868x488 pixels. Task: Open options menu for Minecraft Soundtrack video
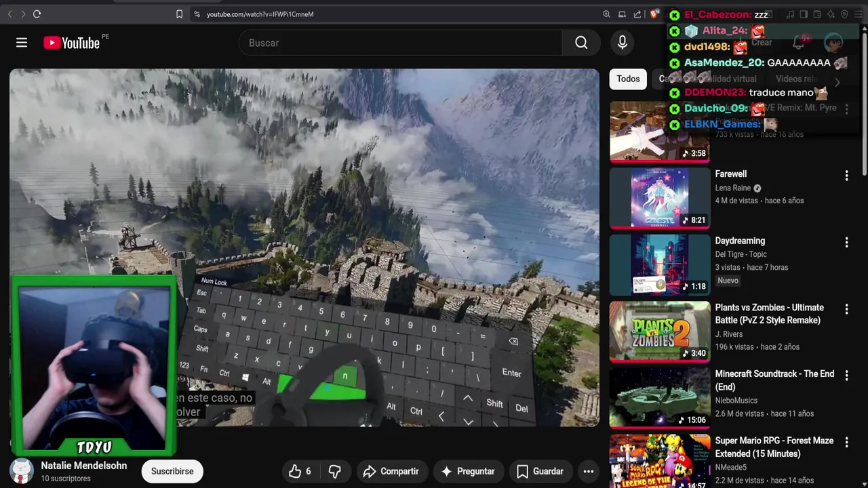(846, 375)
